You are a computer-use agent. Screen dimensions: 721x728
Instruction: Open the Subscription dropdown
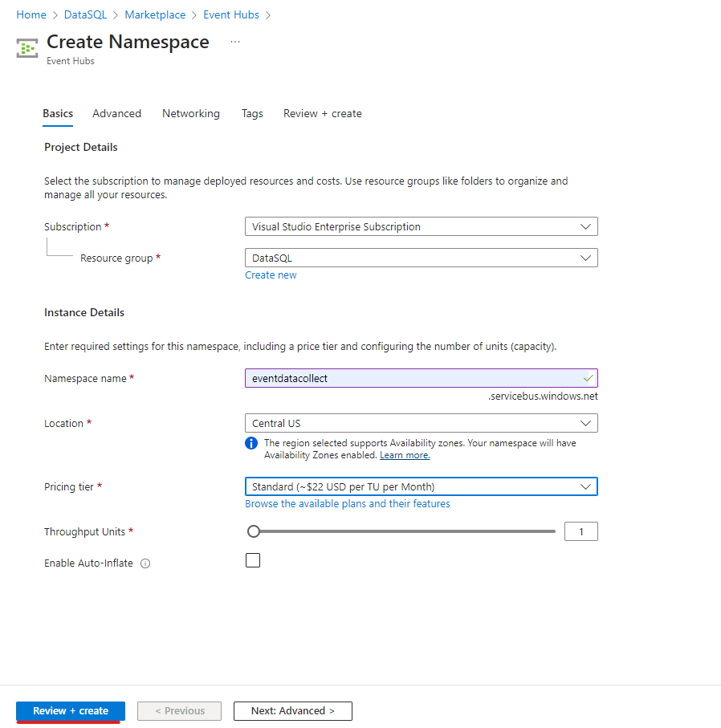click(422, 226)
